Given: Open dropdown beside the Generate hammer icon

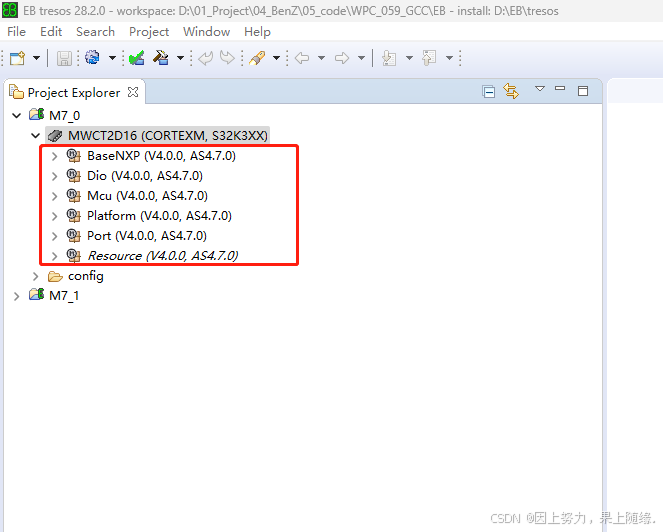Looking at the screenshot, I should pyautogui.click(x=180, y=58).
